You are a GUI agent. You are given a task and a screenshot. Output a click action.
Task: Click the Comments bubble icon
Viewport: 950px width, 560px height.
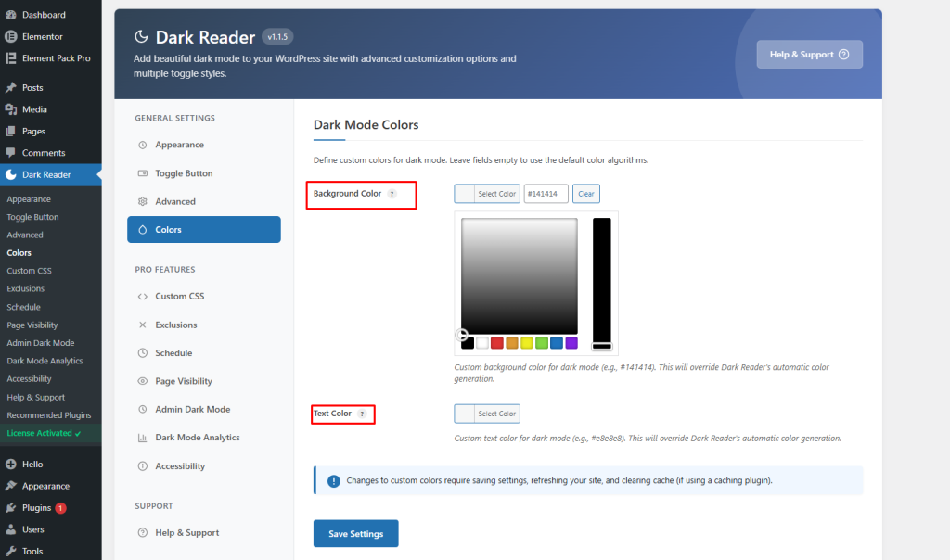click(x=11, y=153)
